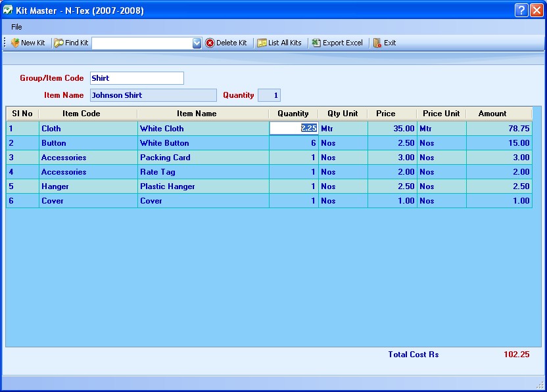
Task: Click the Amount column header
Action: (499, 114)
